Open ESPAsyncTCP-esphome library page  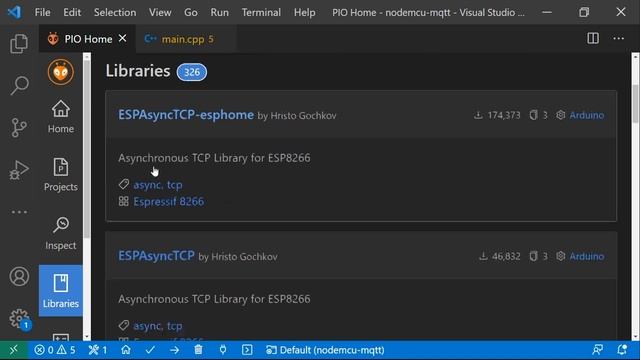186,115
